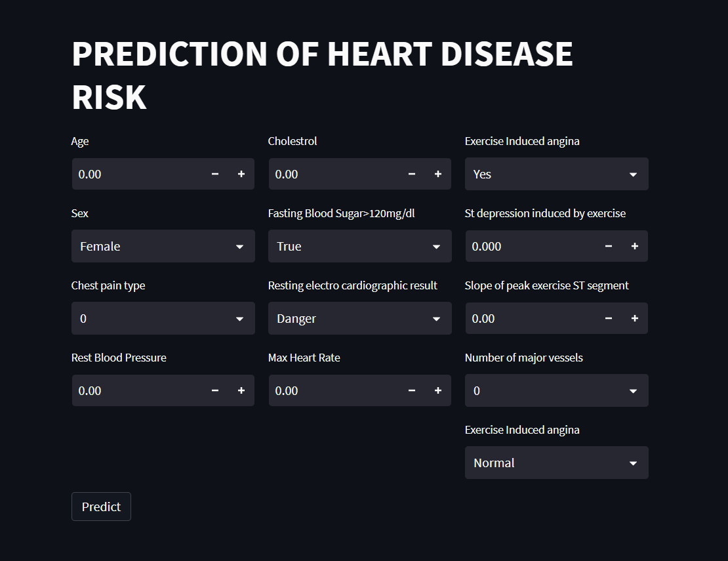Open the Number of major vessels dropdown
The width and height of the screenshot is (728, 561).
tap(556, 390)
